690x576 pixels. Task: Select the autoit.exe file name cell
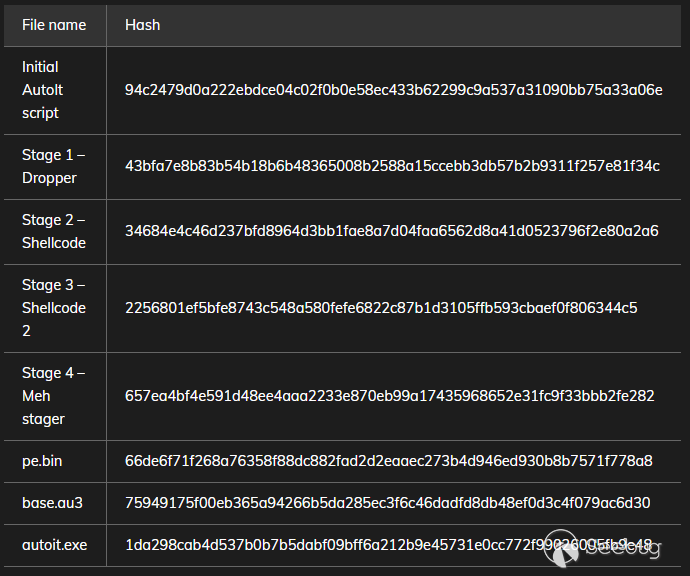54,545
